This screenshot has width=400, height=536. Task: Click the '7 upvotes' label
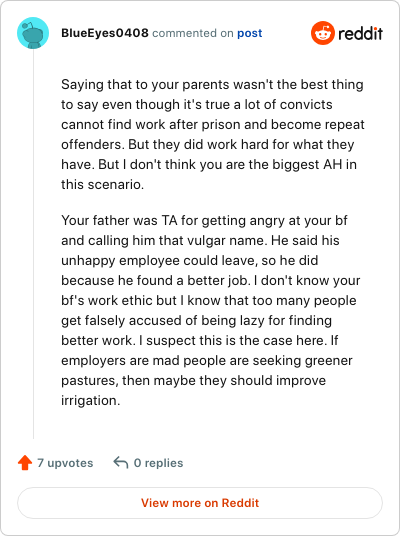[65, 463]
